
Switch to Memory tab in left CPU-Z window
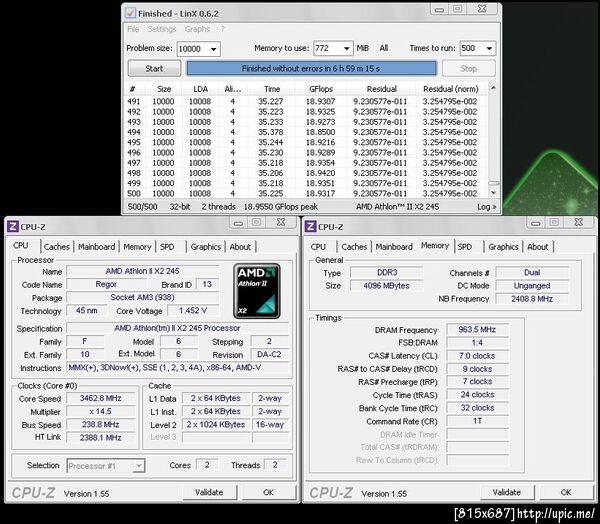coord(137,247)
